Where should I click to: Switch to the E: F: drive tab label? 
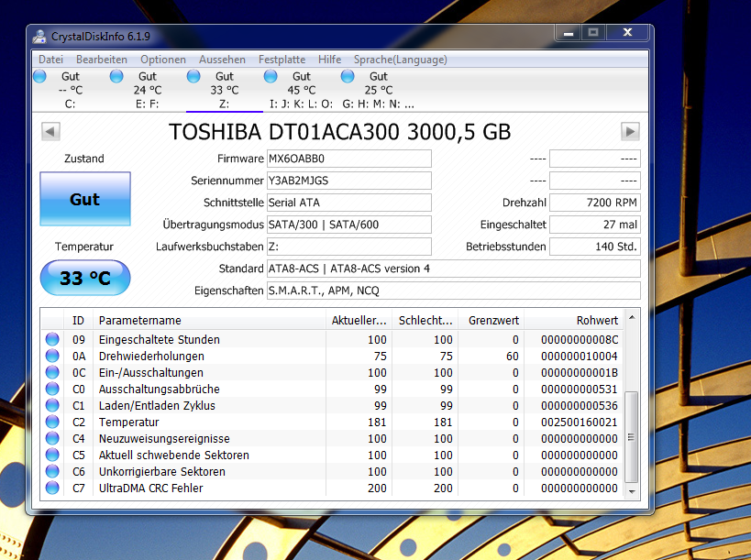[x=148, y=104]
